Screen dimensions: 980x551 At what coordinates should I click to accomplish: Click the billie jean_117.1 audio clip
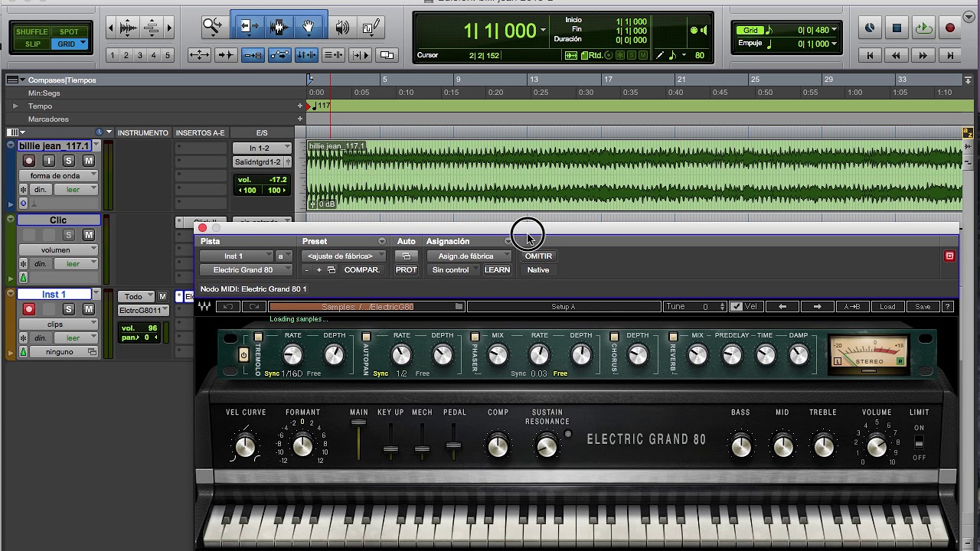pyautogui.click(x=634, y=175)
